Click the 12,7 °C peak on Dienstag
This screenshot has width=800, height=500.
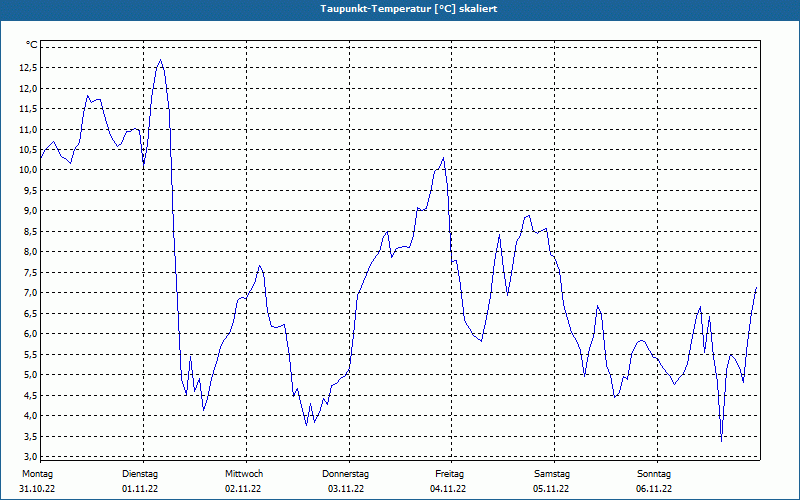(x=161, y=60)
